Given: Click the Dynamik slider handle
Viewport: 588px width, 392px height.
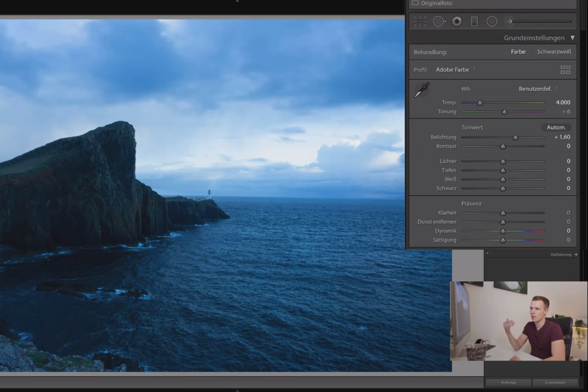Looking at the screenshot, I should pos(503,231).
